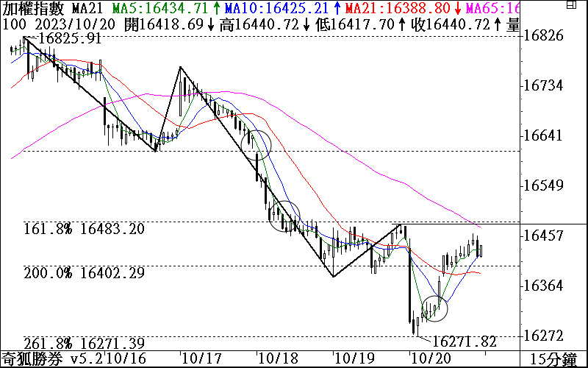Select the green MA5:16434.71 value
The width and height of the screenshot is (588, 368).
(x=160, y=7)
